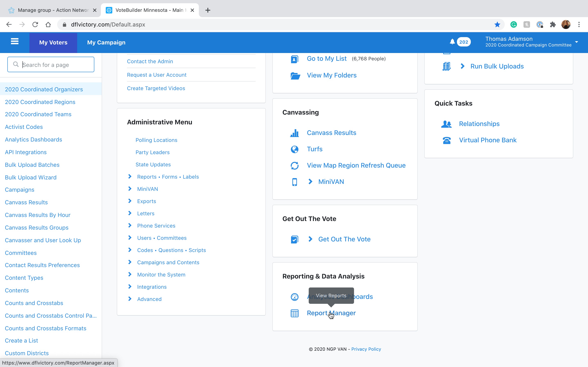
Task: Switch to the Manage group Action Network browser tab
Action: click(53, 10)
